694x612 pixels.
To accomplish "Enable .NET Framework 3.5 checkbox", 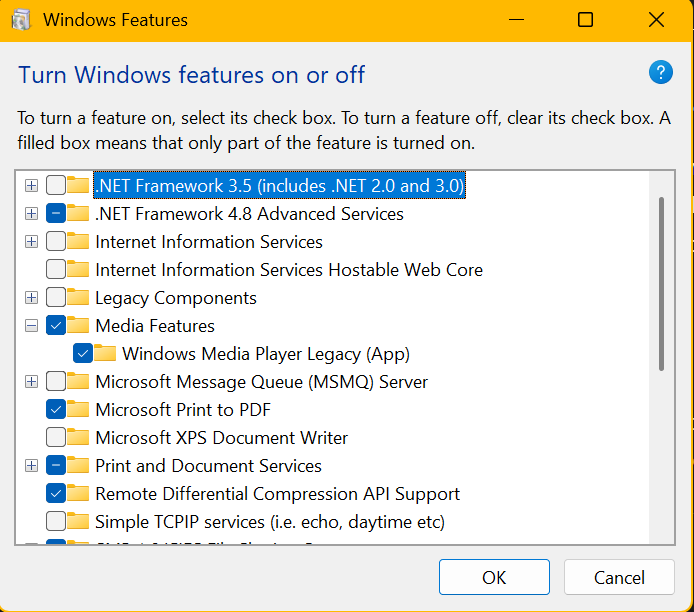I will pyautogui.click(x=56, y=185).
